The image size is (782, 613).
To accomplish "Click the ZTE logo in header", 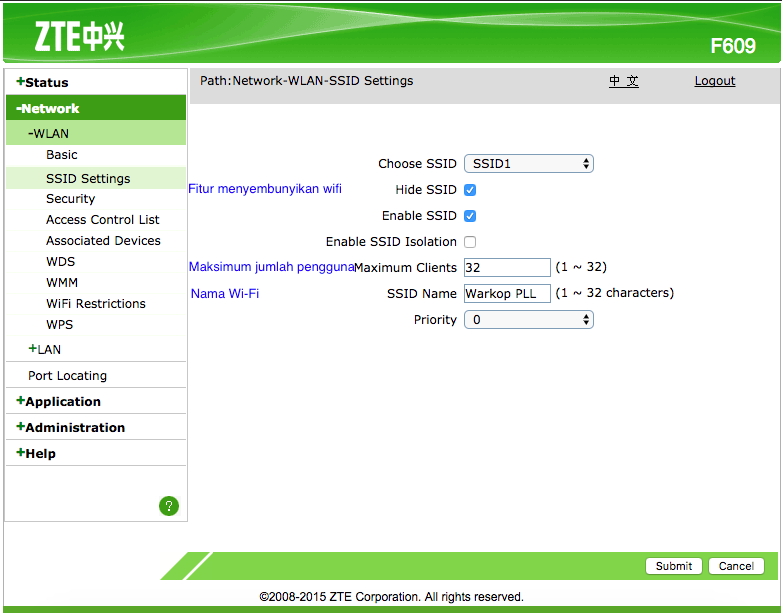I will [x=79, y=36].
